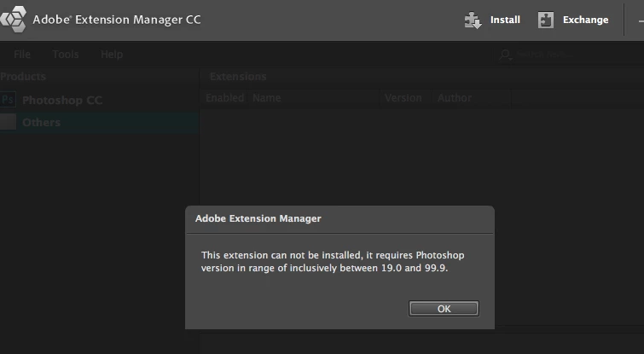Viewport: 644px width, 354px height.
Task: Select Photoshop CC in Products list
Action: click(x=100, y=100)
